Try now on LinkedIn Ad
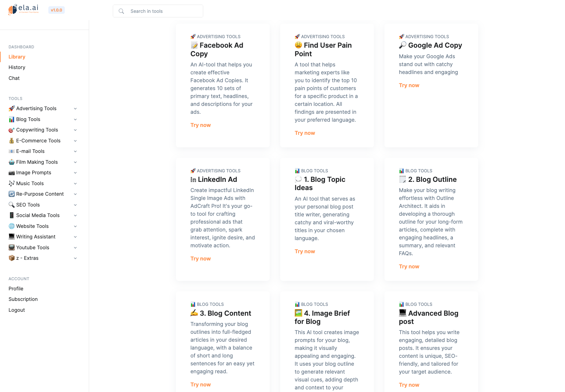The width and height of the screenshot is (565, 392). [201, 259]
